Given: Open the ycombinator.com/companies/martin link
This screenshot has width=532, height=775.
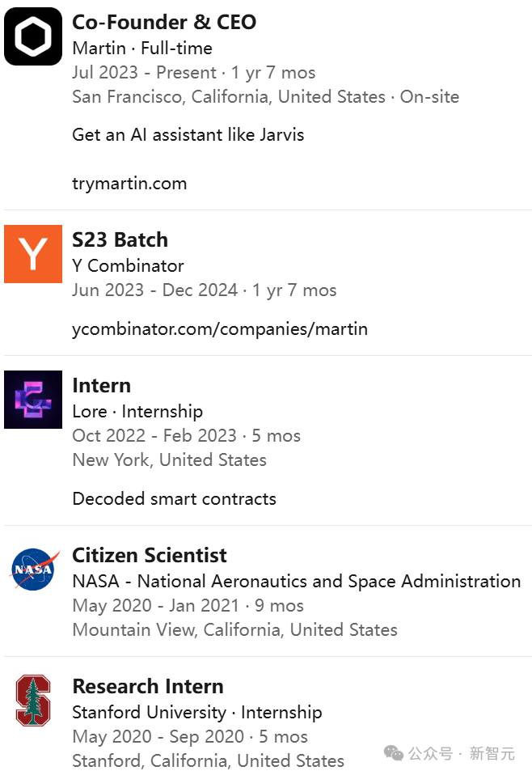Looking at the screenshot, I should pos(220,328).
